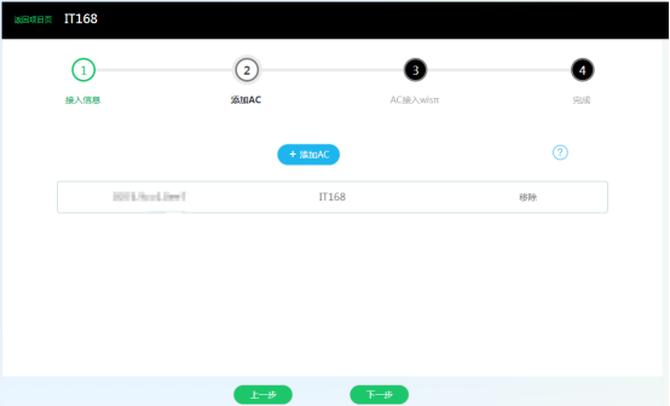Proceed with green 下一步 button

click(x=379, y=394)
